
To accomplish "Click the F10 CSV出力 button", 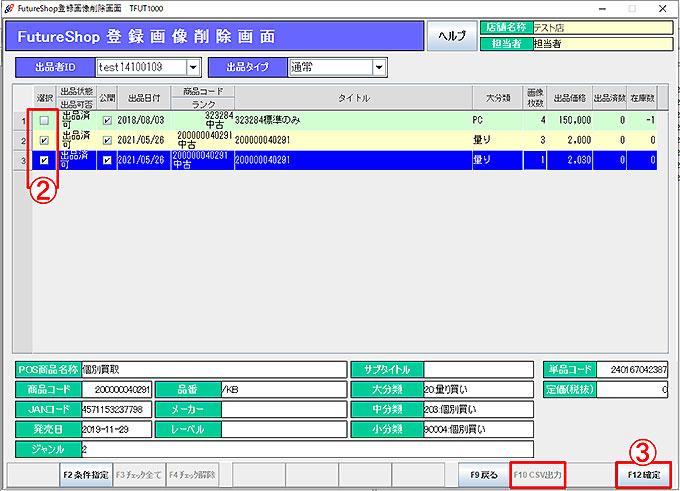I will pos(538,474).
